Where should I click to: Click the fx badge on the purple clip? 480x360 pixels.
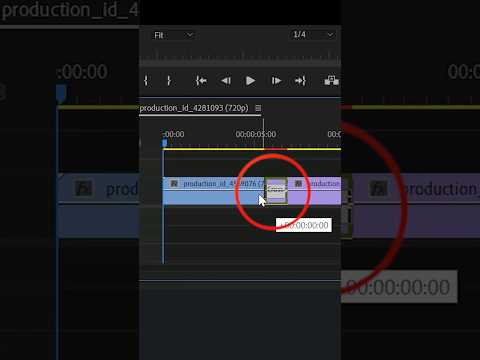(x=298, y=184)
